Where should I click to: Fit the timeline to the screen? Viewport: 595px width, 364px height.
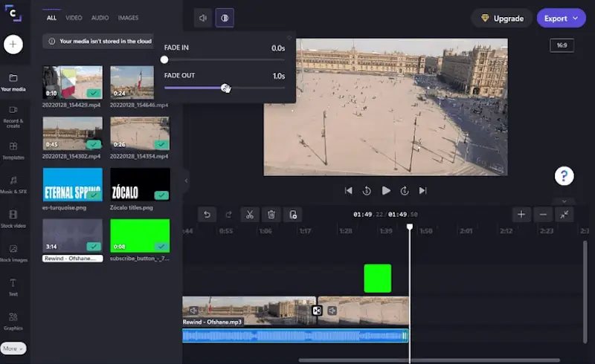pos(565,215)
